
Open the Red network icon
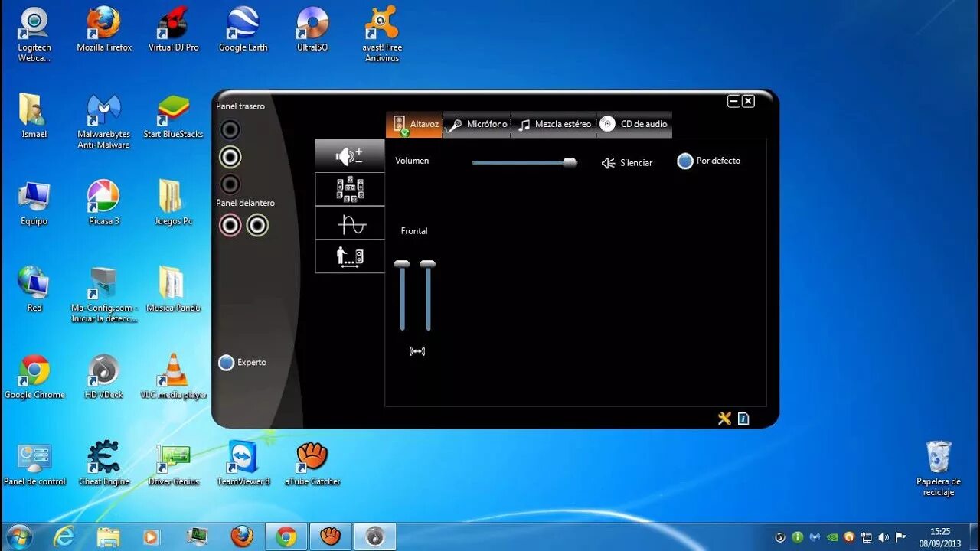click(x=34, y=290)
